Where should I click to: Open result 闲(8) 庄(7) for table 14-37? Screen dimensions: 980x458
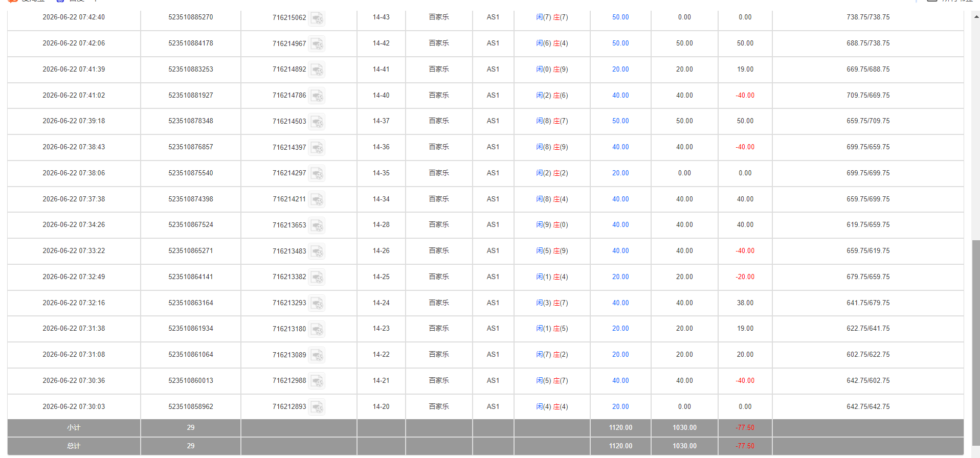(x=552, y=121)
